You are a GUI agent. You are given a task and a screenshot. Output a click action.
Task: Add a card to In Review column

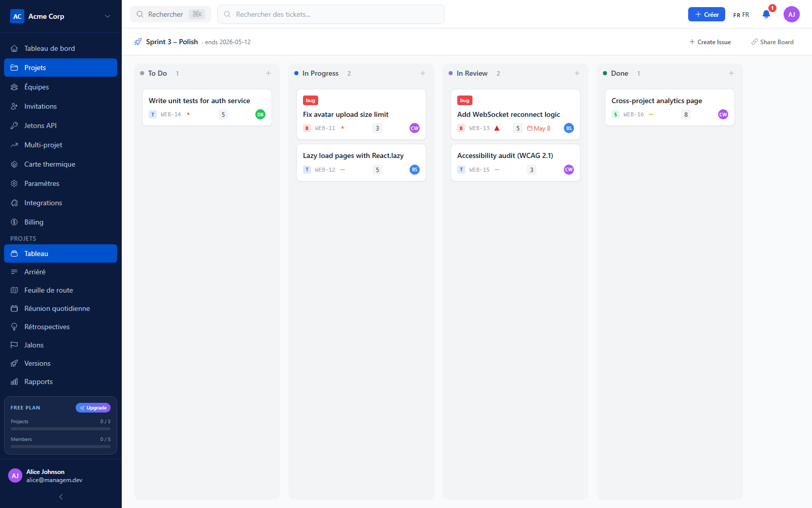(x=577, y=73)
